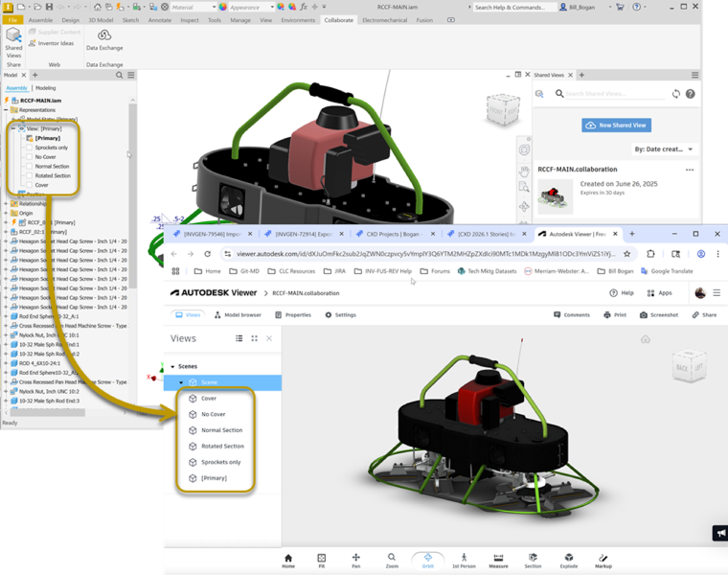Click the Search Shared Views field
This screenshot has height=575, width=728.
(615, 94)
